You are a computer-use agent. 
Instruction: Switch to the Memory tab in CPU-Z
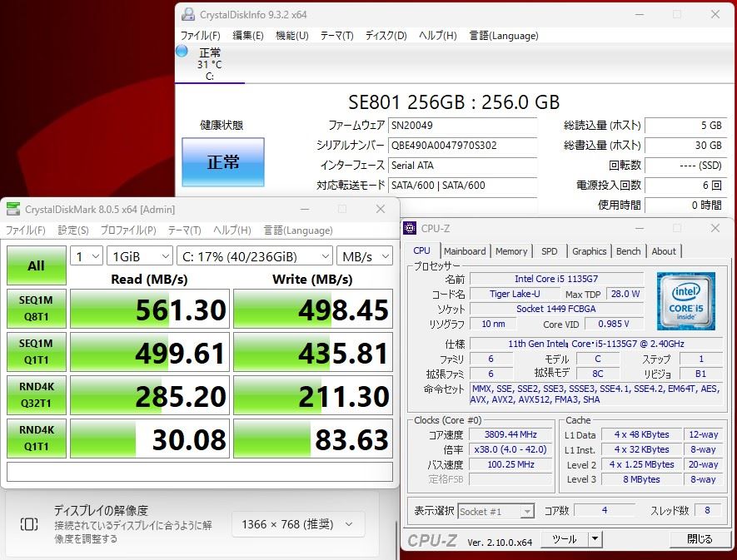coord(510,251)
